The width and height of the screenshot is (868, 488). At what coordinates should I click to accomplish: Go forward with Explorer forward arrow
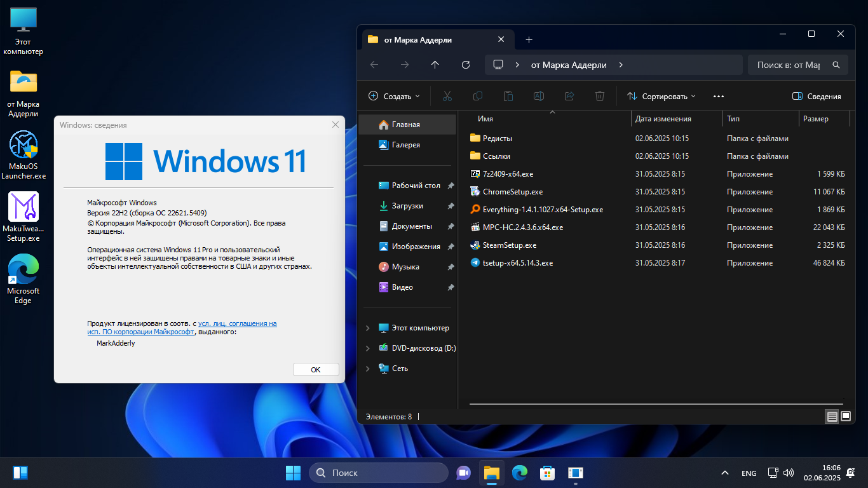[x=405, y=65]
